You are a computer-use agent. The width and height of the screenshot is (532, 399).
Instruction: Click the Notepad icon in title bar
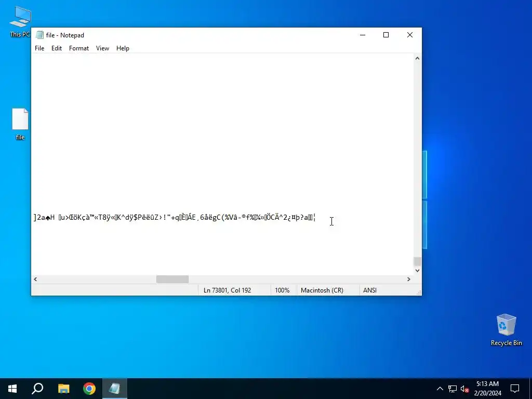39,35
